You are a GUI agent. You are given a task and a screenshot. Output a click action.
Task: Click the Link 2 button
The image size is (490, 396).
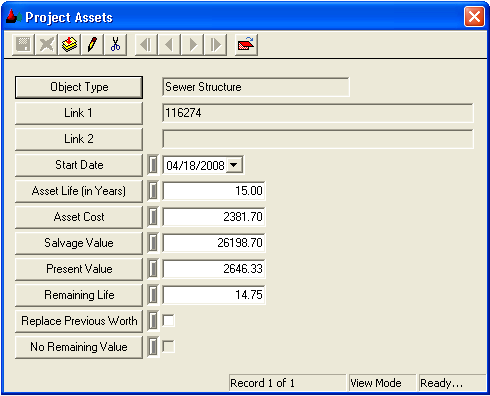tap(79, 139)
